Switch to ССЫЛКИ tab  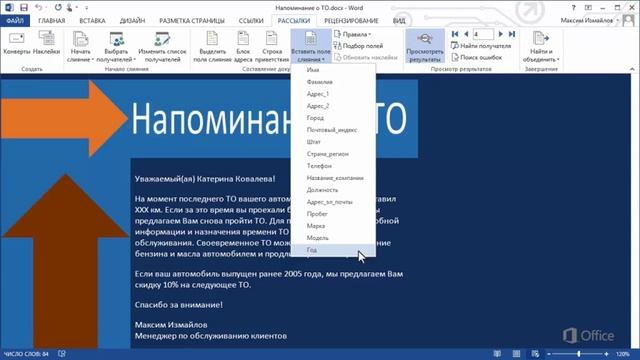point(251,20)
